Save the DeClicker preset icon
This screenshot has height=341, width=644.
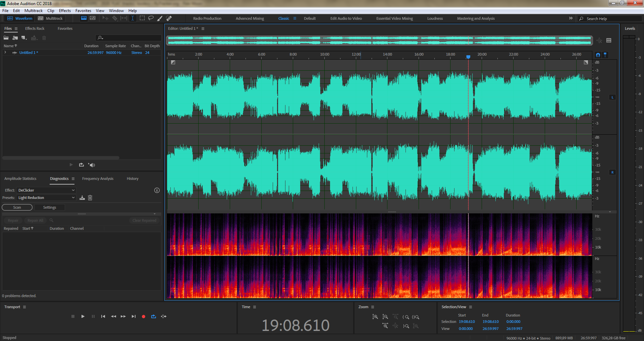[82, 198]
